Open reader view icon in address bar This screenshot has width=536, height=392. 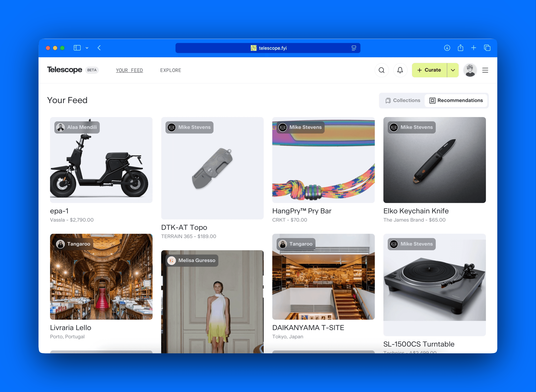click(354, 48)
